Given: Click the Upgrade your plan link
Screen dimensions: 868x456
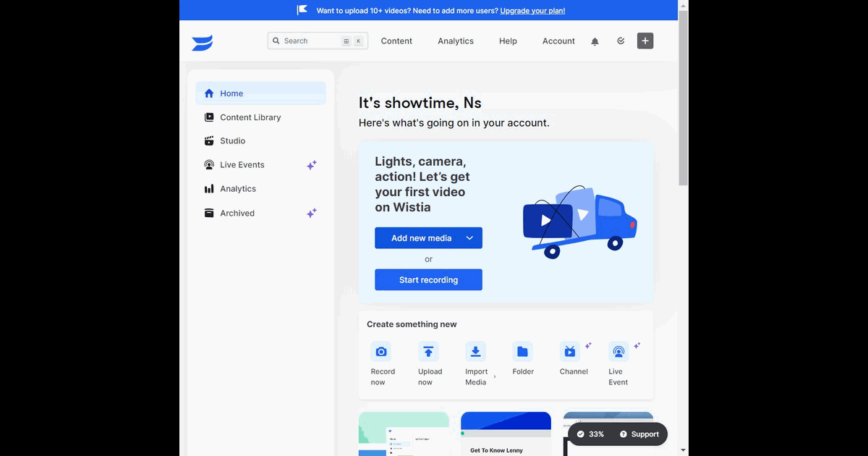Looking at the screenshot, I should pyautogui.click(x=532, y=11).
